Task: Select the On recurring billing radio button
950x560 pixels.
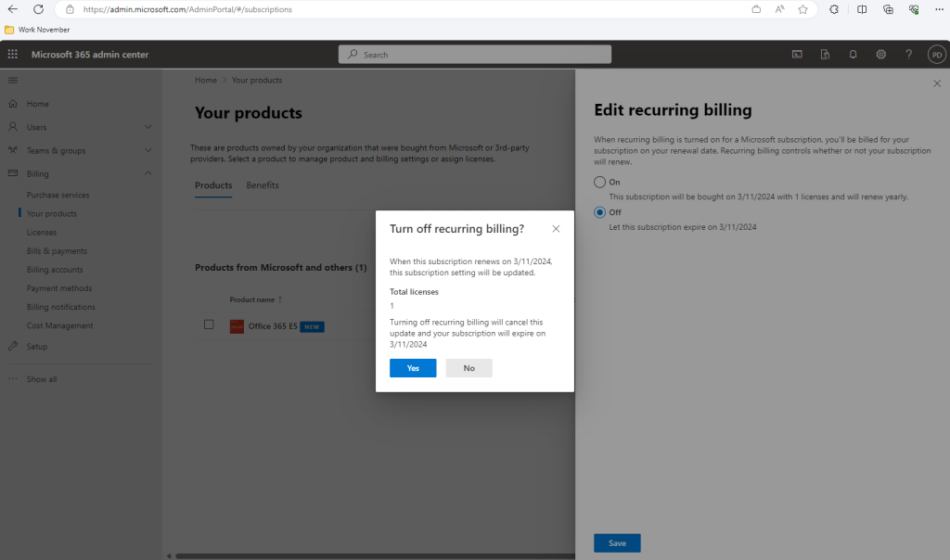Action: 600,183
